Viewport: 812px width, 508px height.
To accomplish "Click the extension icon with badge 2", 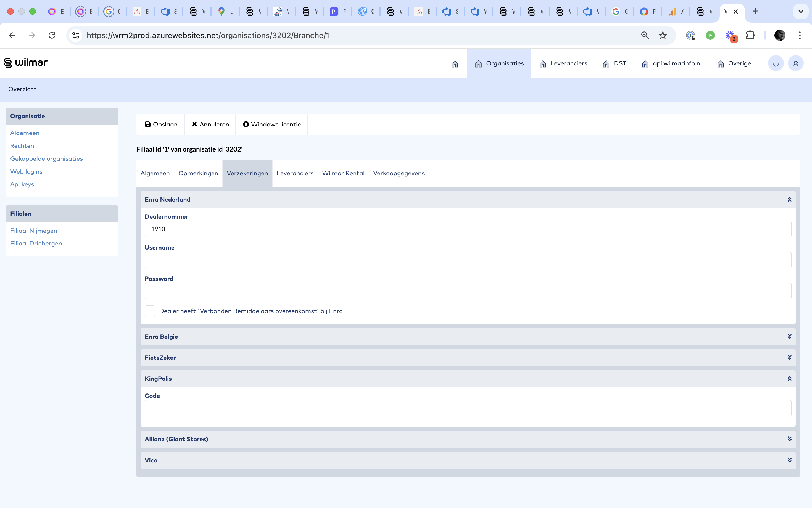I will (731, 36).
